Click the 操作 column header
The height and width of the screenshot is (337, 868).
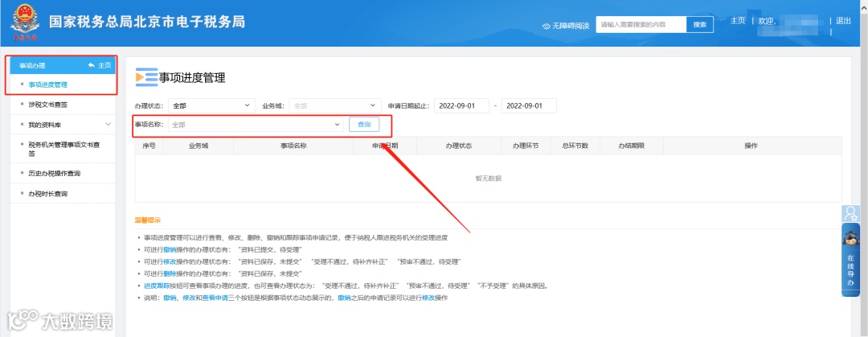tap(751, 146)
